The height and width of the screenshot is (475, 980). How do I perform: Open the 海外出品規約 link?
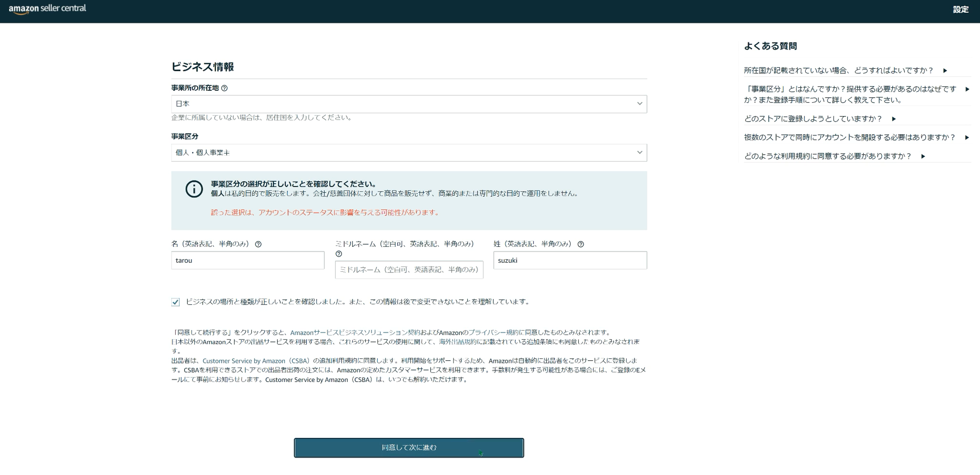click(458, 342)
